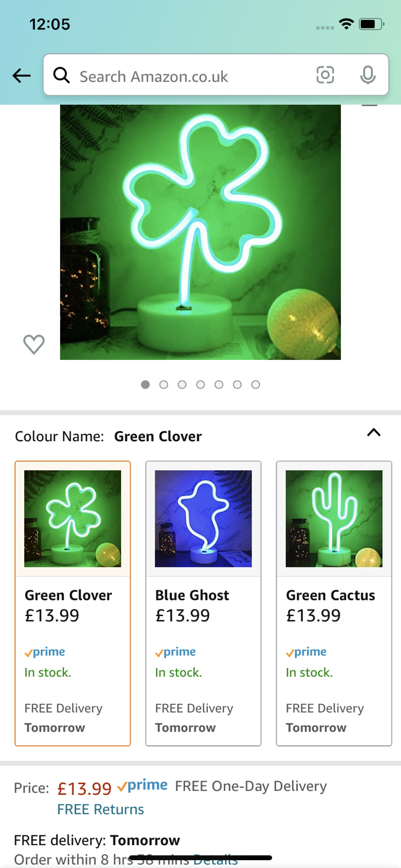This screenshot has width=401, height=868.
Task: Open the main clover lamp product image
Action: coord(200,232)
